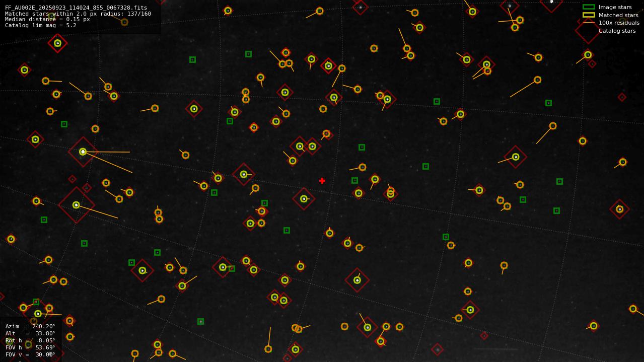Click the FOV h 53.69° readout

point(30,347)
